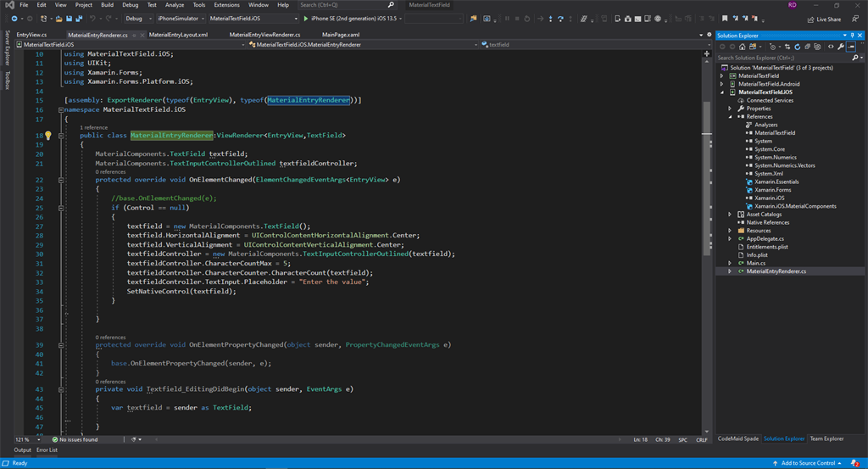This screenshot has height=469, width=868.
Task: Toggle auto-hide pin on Solution Explorer
Action: click(850, 36)
